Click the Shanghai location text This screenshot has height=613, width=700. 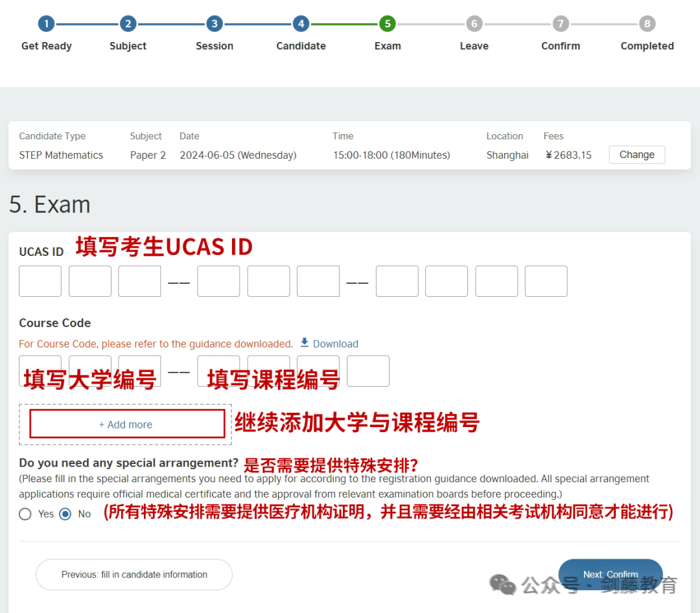tap(507, 155)
